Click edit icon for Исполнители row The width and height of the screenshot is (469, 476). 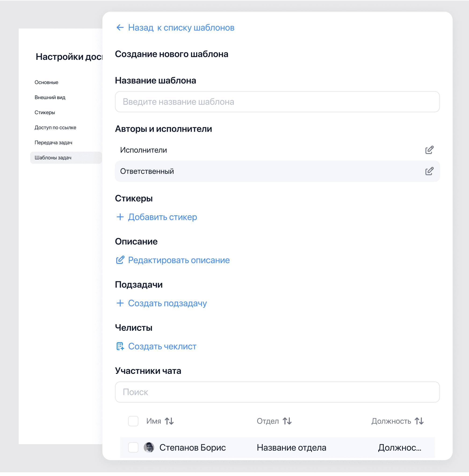pyautogui.click(x=429, y=150)
